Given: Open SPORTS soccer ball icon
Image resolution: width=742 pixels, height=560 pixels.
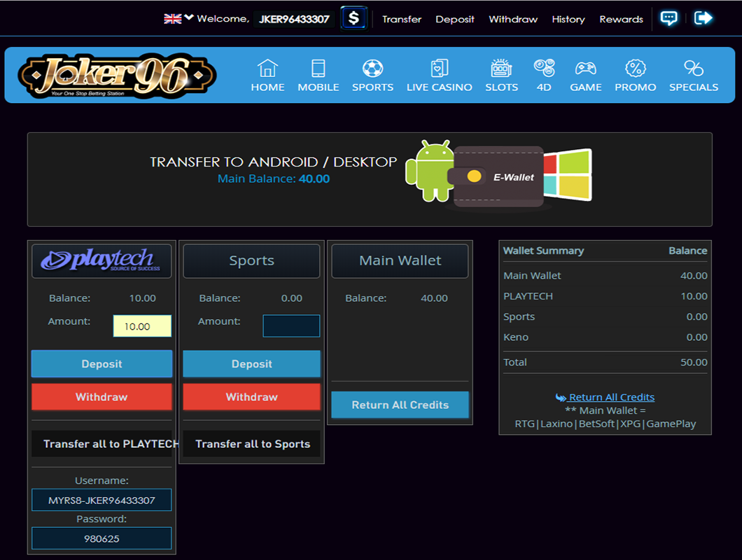Looking at the screenshot, I should coord(372,69).
